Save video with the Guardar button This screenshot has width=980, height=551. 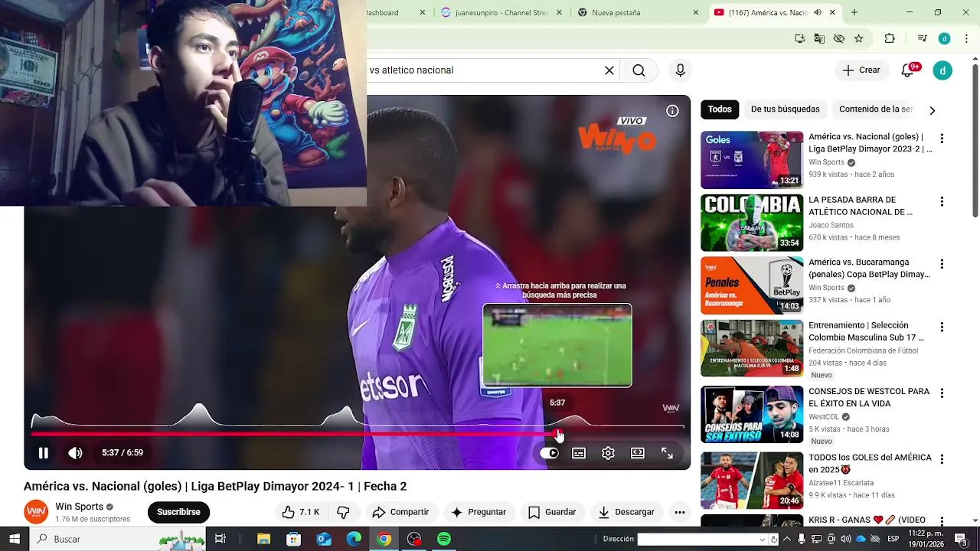[552, 512]
